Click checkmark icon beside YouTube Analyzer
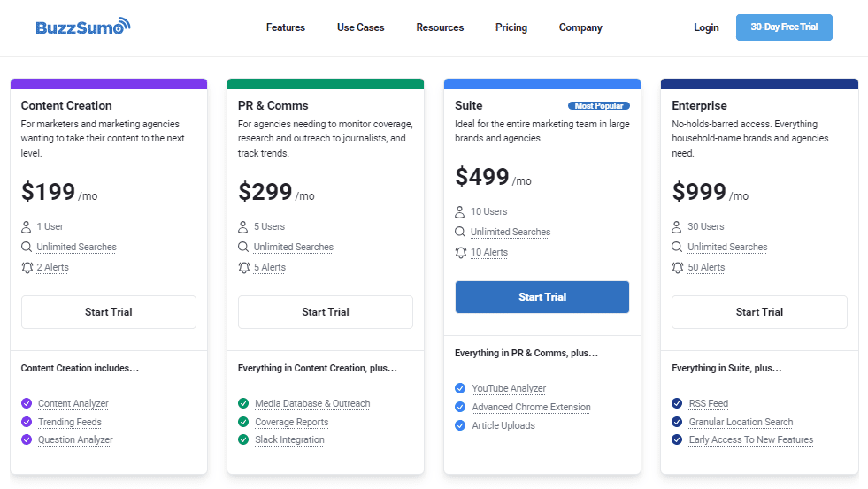Screen dimensions: 868x489 coord(460,388)
